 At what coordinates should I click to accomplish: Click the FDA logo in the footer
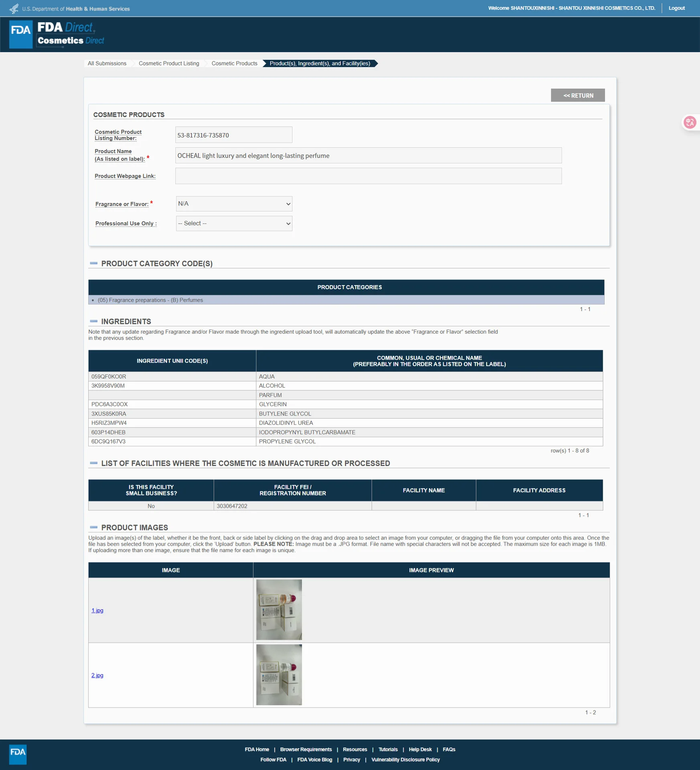[18, 754]
